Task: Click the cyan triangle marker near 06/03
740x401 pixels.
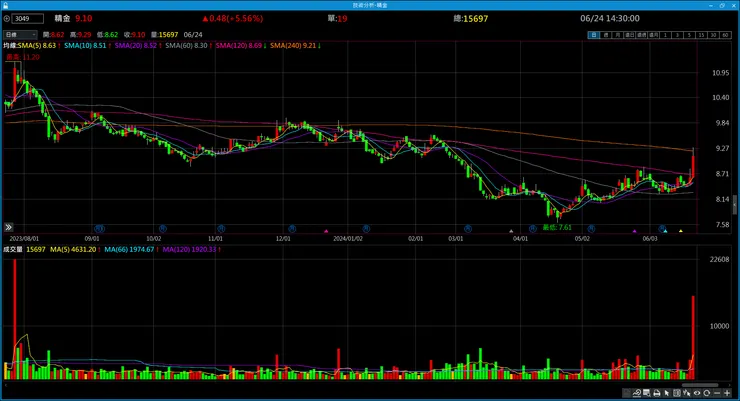Action: click(665, 231)
